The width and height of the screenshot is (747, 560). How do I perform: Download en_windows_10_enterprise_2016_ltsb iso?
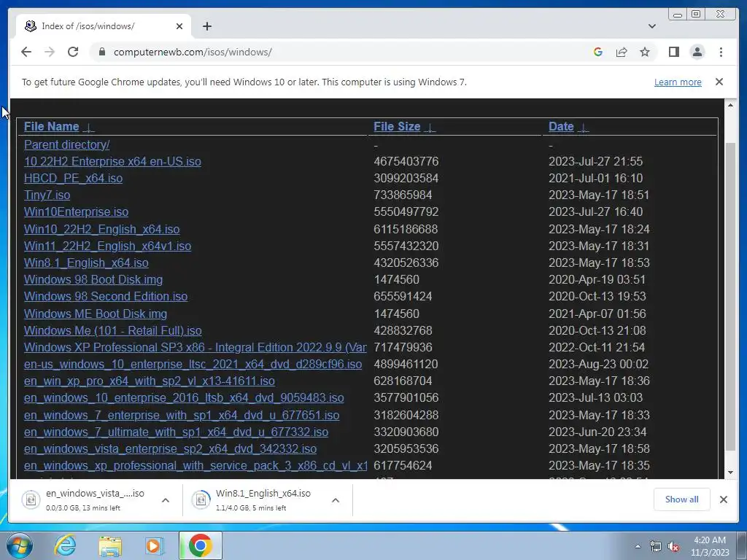coord(184,397)
